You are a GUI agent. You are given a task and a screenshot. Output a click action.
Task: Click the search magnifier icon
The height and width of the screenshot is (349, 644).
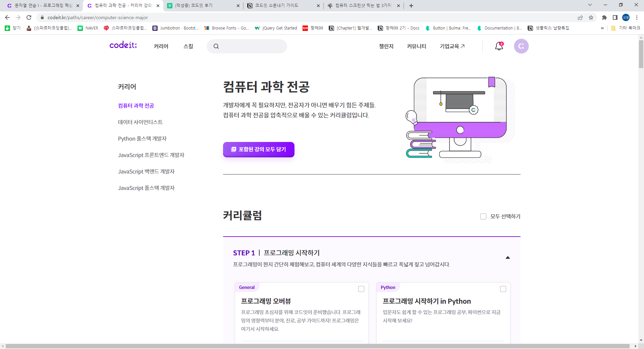216,46
